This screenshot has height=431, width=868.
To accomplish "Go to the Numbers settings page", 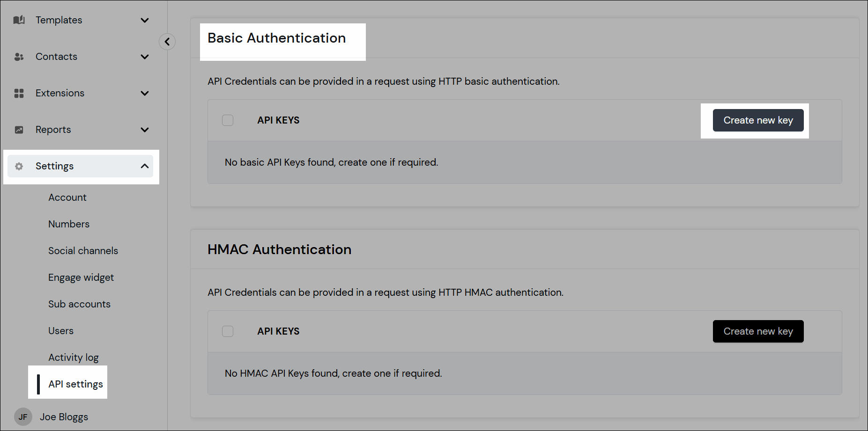I will pyautogui.click(x=68, y=224).
